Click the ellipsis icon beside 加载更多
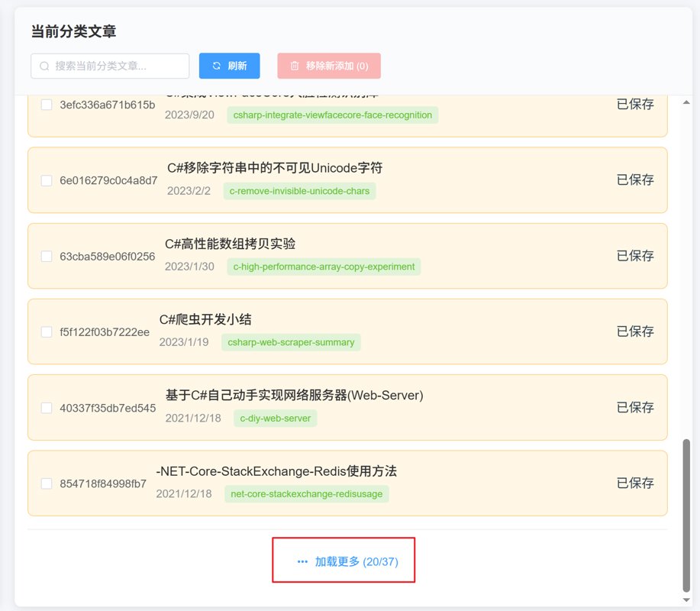The image size is (700, 611). click(302, 561)
